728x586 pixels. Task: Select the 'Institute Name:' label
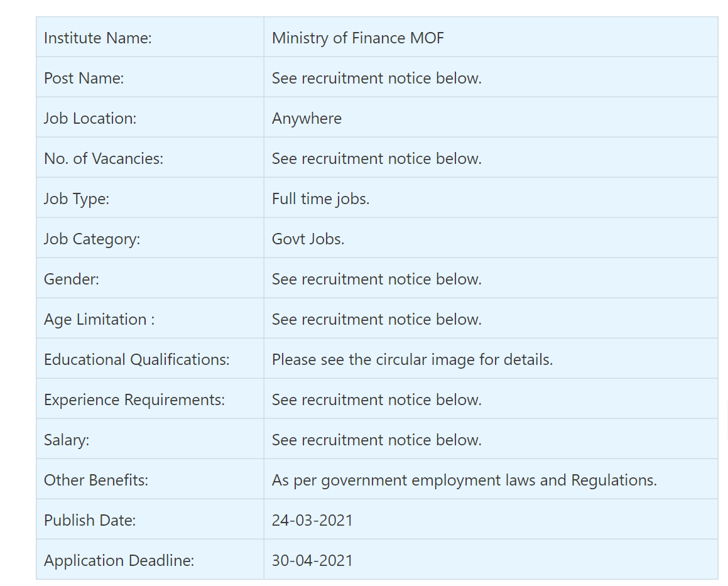point(98,38)
